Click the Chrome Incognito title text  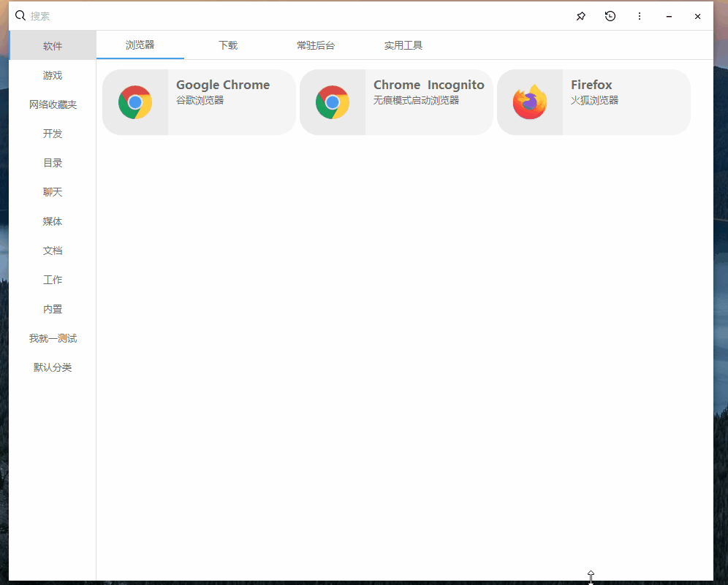pos(429,85)
